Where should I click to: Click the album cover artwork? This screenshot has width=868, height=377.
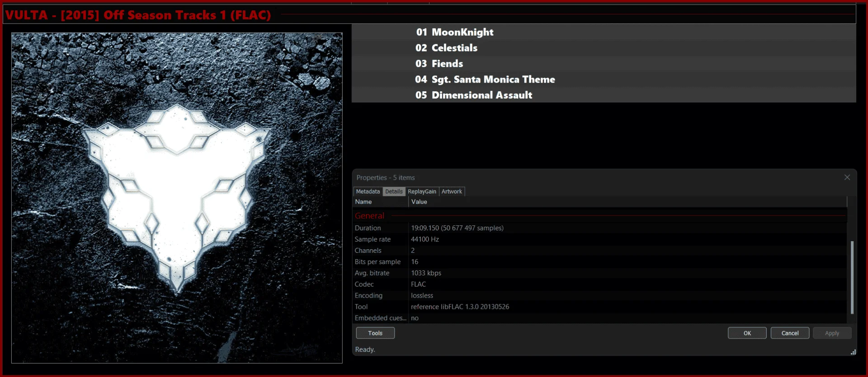177,198
